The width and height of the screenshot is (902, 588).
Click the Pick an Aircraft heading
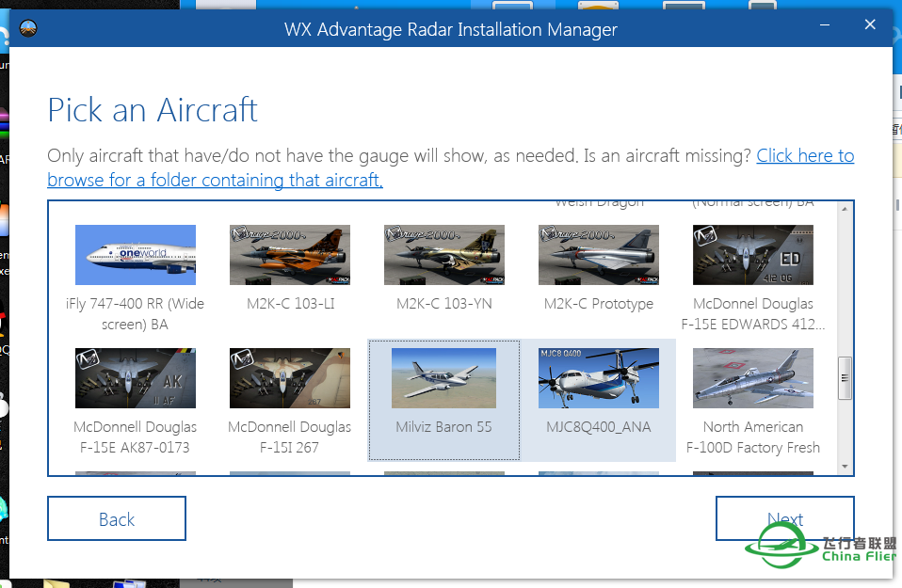[x=153, y=110]
